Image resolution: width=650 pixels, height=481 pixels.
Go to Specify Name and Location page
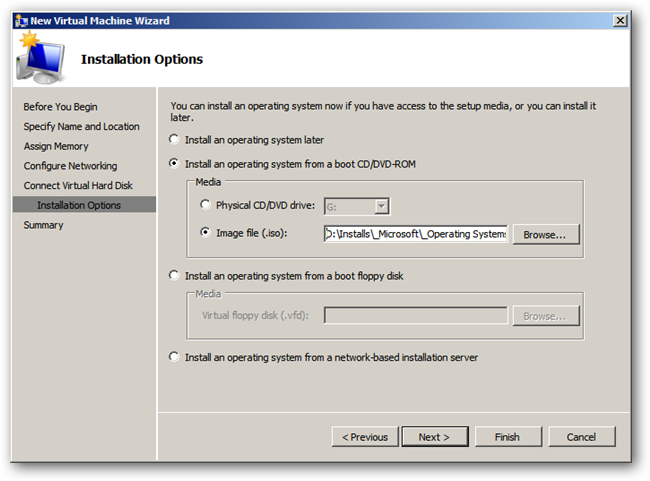(82, 126)
